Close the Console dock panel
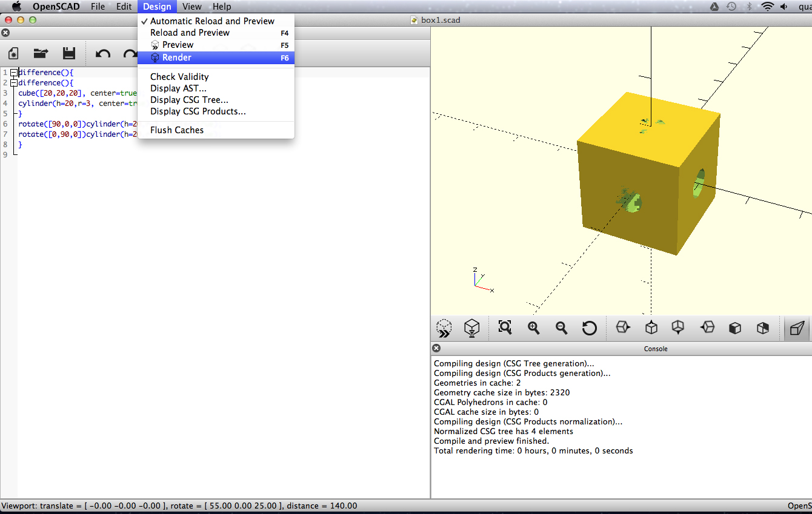812x514 pixels. pos(436,348)
